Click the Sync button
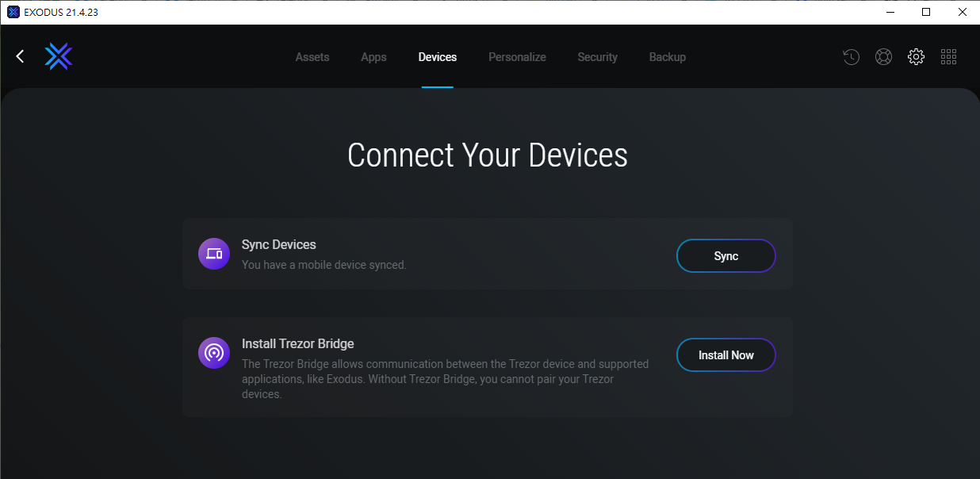Screen dimensions: 980x479 (x=726, y=256)
